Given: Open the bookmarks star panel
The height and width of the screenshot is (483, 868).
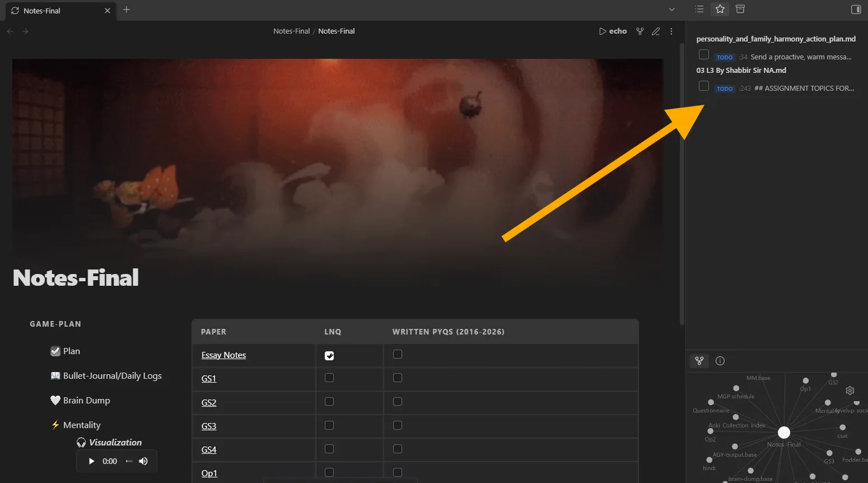Looking at the screenshot, I should click(720, 9).
